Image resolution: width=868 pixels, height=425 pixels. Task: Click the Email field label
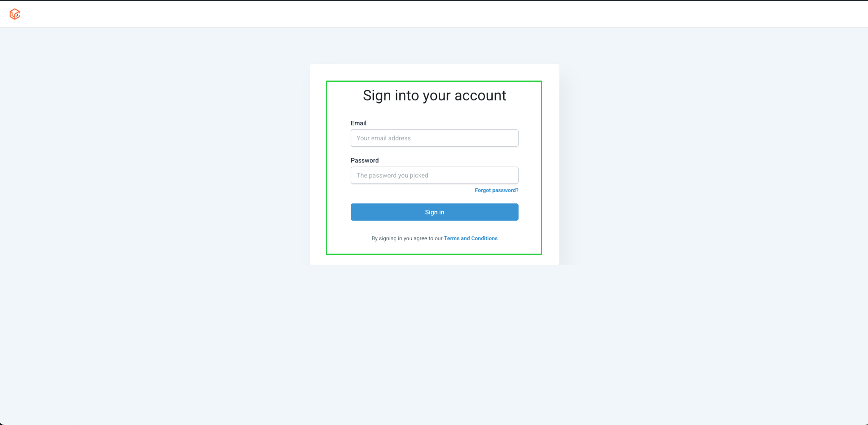359,123
